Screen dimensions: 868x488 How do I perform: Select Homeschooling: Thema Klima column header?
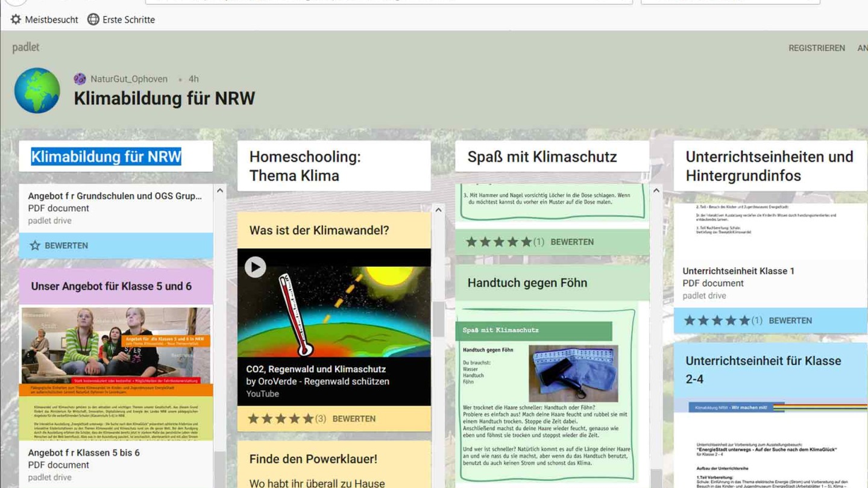[334, 166]
